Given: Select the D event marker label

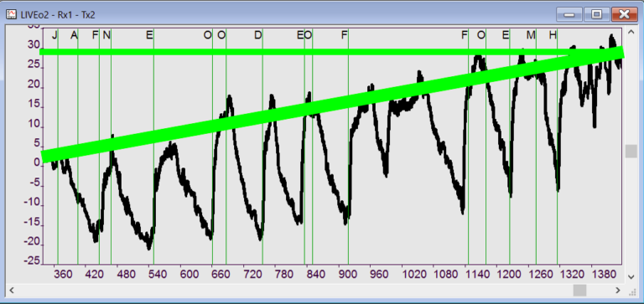Looking at the screenshot, I should pos(258,35).
